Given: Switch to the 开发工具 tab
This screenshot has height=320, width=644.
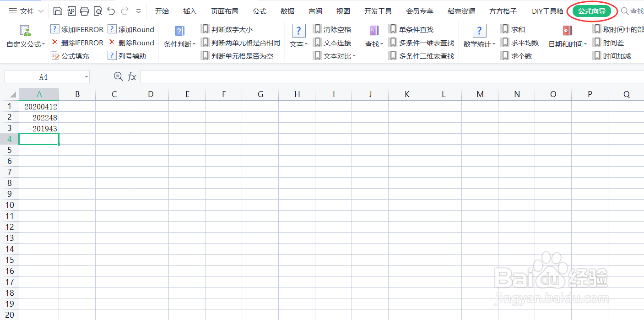Looking at the screenshot, I should [378, 11].
